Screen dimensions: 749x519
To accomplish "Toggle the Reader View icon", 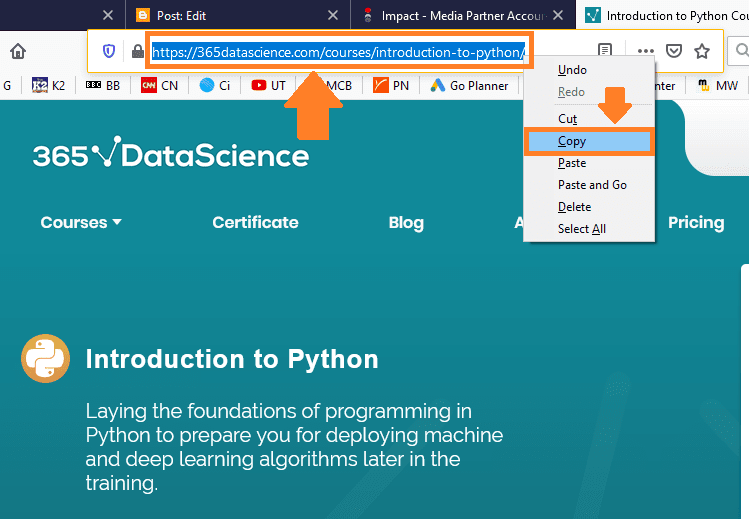I will click(x=605, y=50).
